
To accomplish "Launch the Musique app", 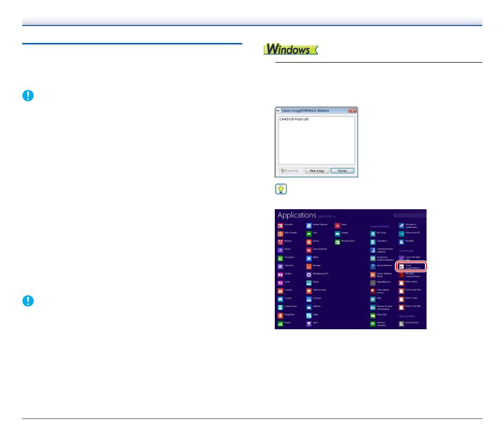I will (x=314, y=267).
